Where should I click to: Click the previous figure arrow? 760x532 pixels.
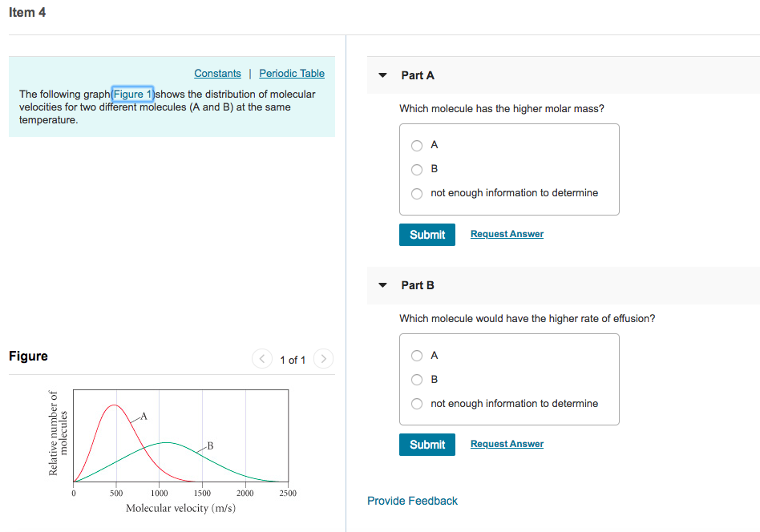click(262, 359)
